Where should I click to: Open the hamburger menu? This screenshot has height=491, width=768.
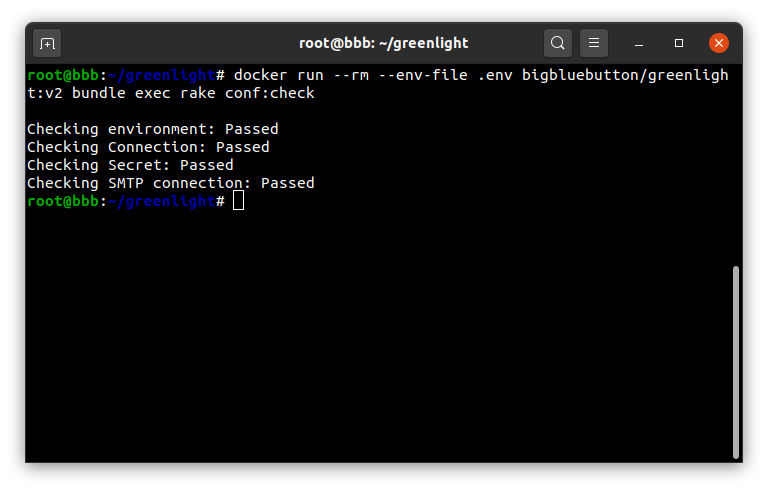(594, 43)
